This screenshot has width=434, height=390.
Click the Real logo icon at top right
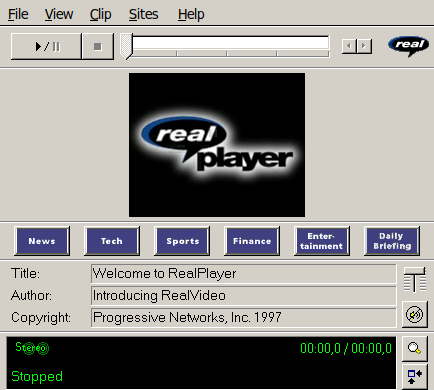[x=409, y=46]
